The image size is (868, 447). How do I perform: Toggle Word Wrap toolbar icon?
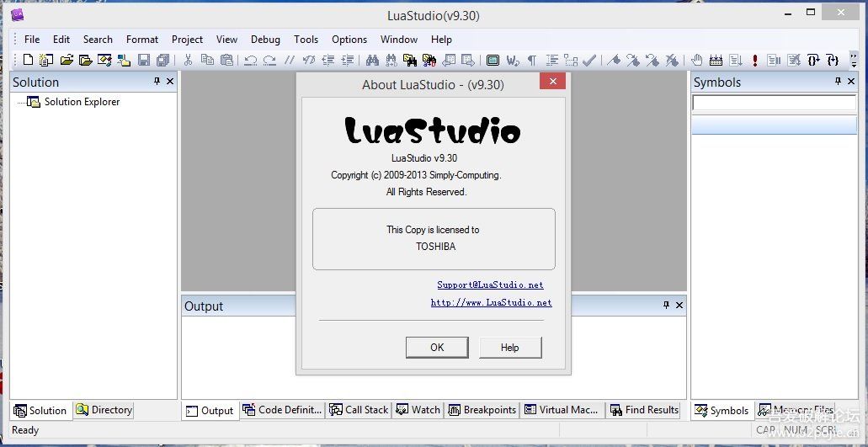pos(513,60)
